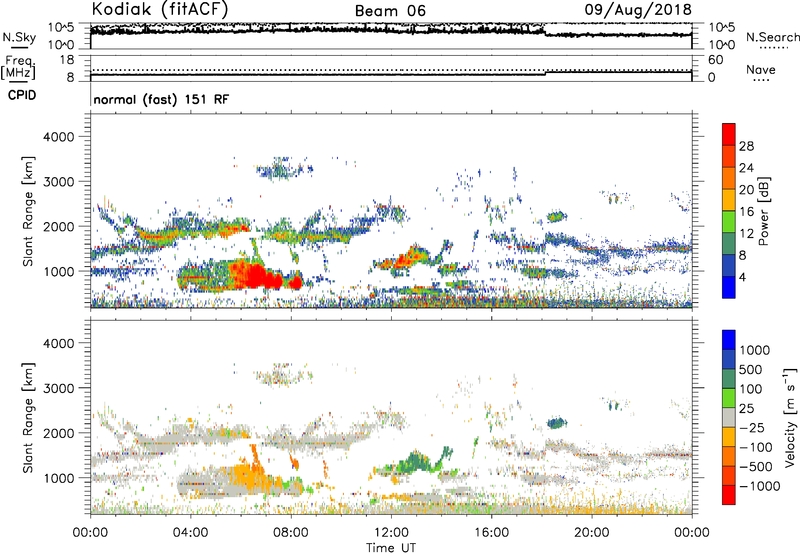Click the Power panel 'Slant Range [km]' label
Screen dimensions: 800x554
click(x=28, y=211)
